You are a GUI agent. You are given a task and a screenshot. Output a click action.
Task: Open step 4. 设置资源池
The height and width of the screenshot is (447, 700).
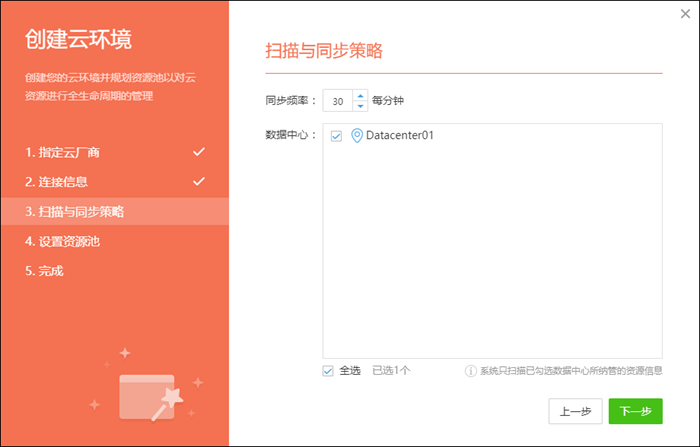click(63, 241)
